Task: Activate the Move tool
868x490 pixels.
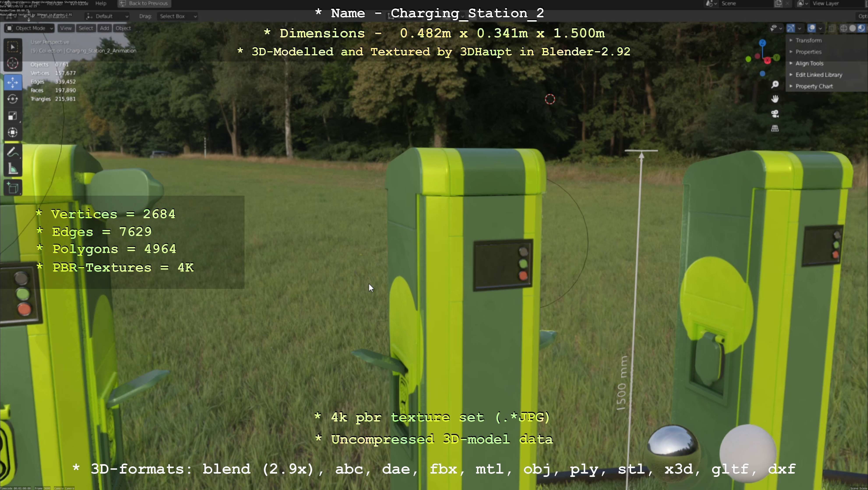Action: click(x=13, y=82)
